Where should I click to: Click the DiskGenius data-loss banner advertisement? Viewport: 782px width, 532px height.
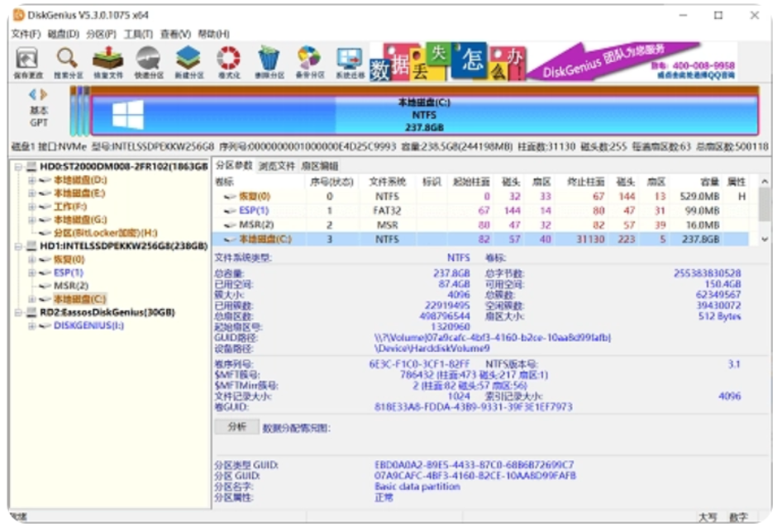pos(552,62)
